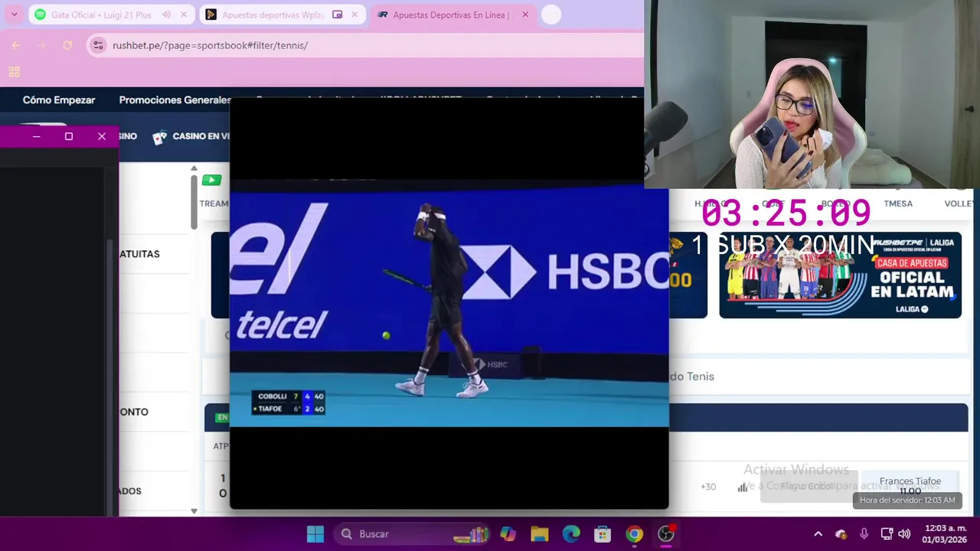Close the Gata Oficial tab
The image size is (980, 551).
click(184, 15)
